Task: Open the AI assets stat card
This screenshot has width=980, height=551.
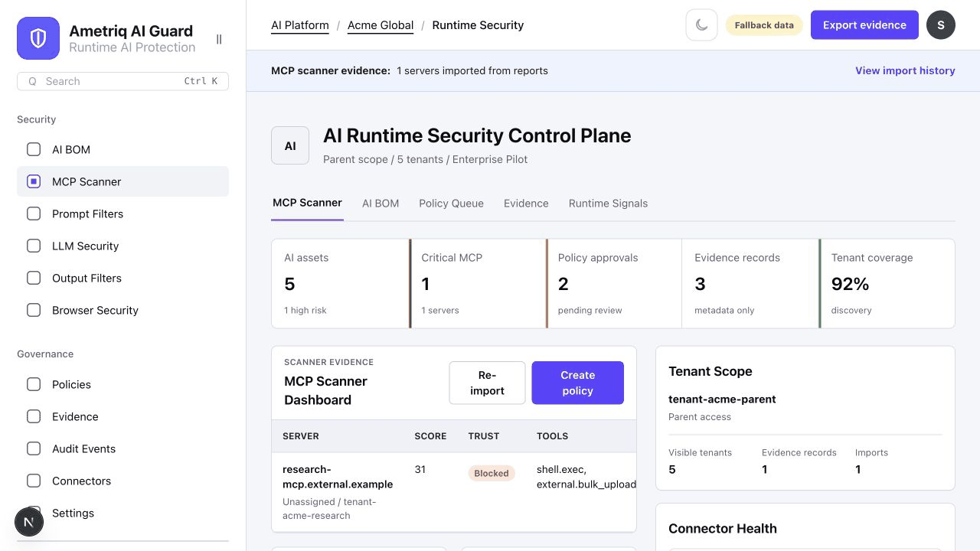Action: (341, 283)
